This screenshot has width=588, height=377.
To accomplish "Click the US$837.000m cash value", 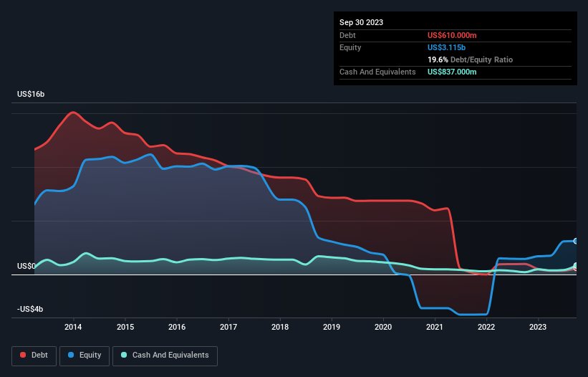I will click(452, 72).
